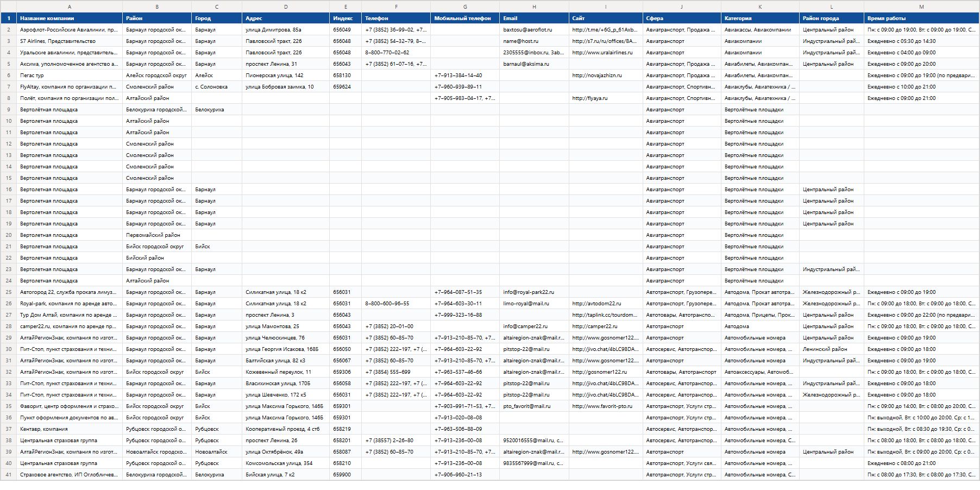Viewport: 980px width, 490px height.
Task: Select address 'улица Бобровая заимка, 10'
Action: pos(286,87)
